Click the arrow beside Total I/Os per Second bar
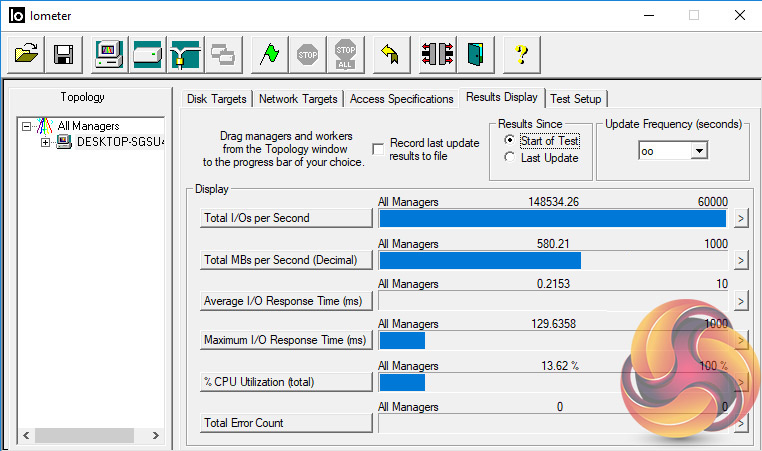Image resolution: width=762 pixels, height=451 pixels. tap(741, 219)
